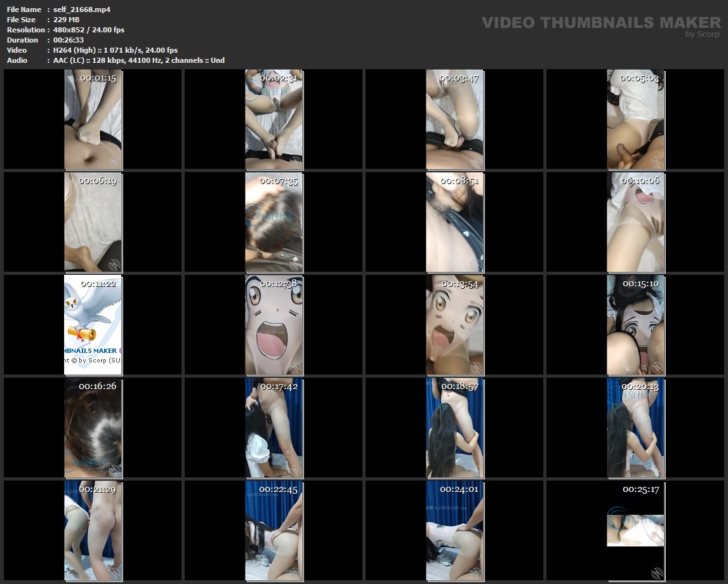The width and height of the screenshot is (728, 584).
Task: Select the frame marked 00:02:31
Action: (274, 119)
